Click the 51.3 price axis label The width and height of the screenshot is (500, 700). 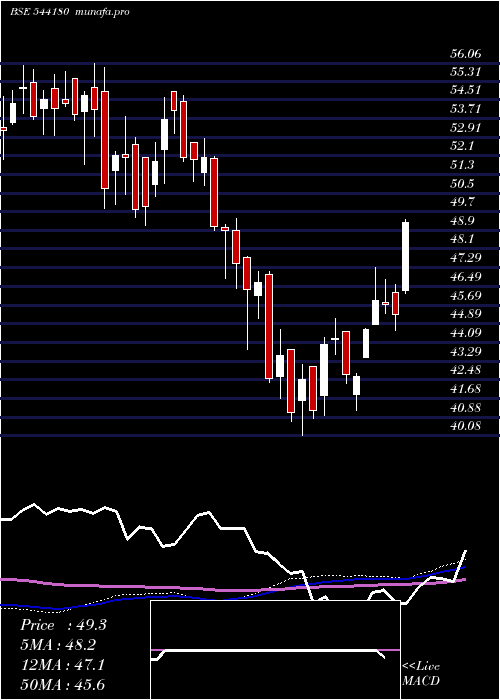462,165
